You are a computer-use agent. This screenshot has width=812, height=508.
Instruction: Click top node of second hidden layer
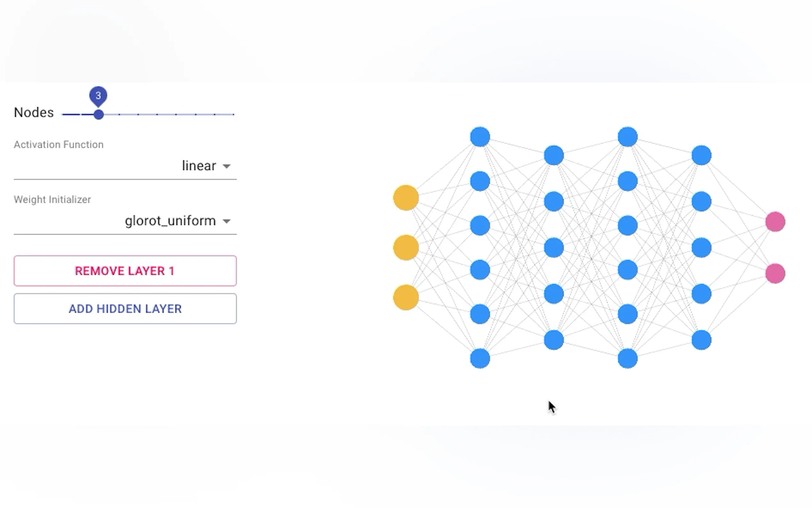(x=553, y=155)
